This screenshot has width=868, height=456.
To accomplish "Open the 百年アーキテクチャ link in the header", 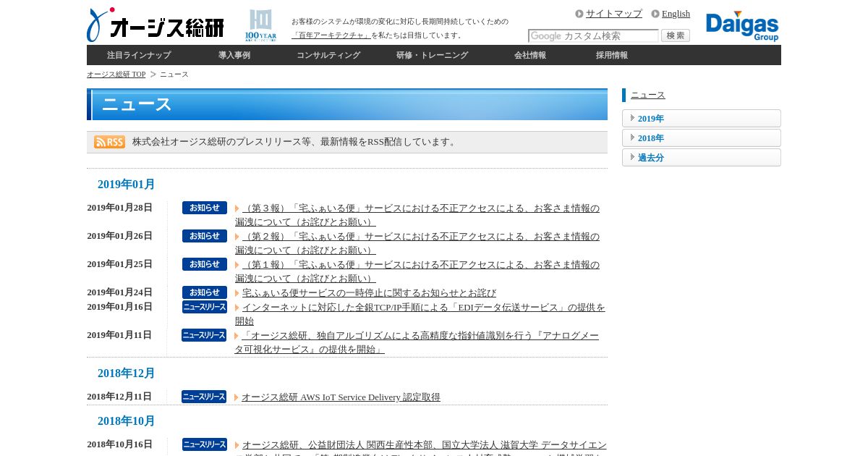I will [x=331, y=35].
